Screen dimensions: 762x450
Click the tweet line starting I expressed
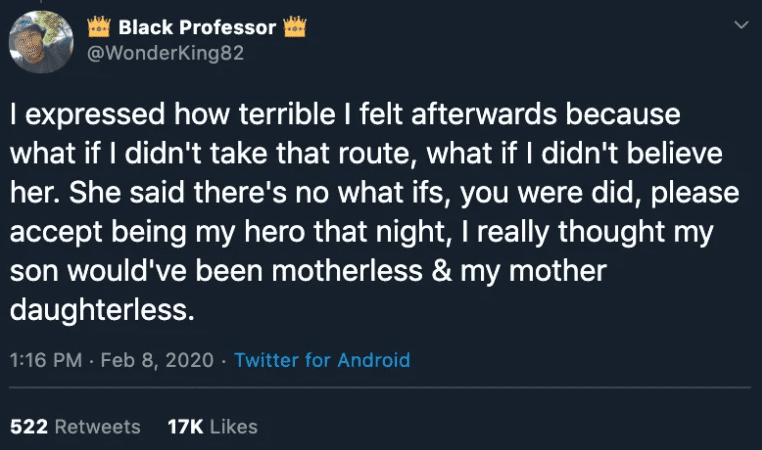345,115
